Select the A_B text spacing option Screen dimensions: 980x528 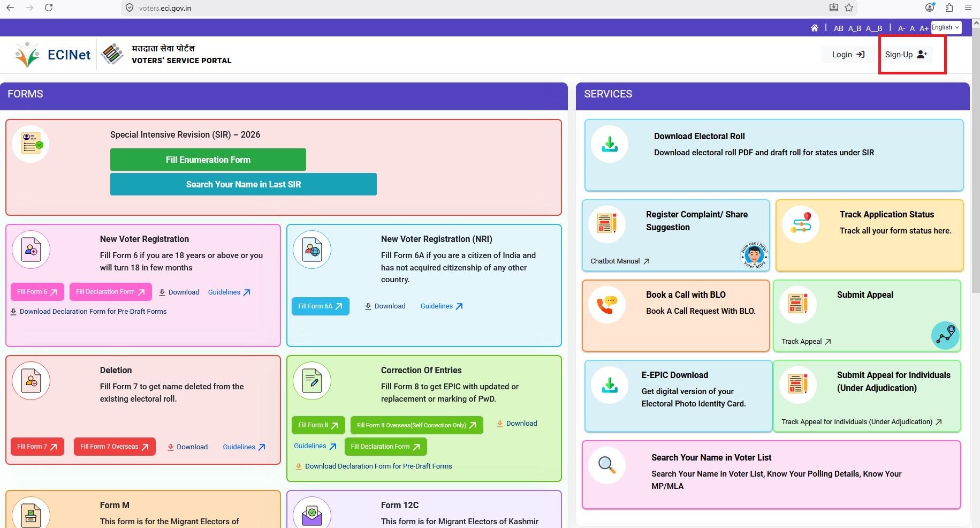[855, 28]
